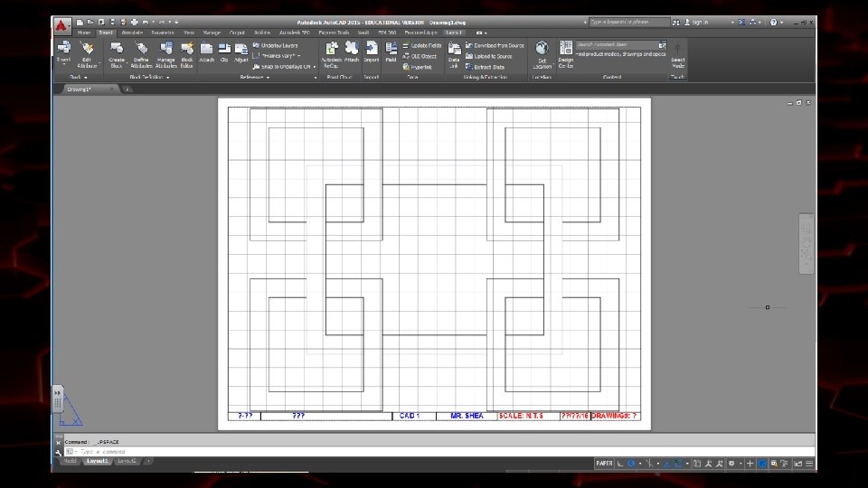Switch to the Output ribbon tab
868x488 pixels.
click(x=237, y=33)
